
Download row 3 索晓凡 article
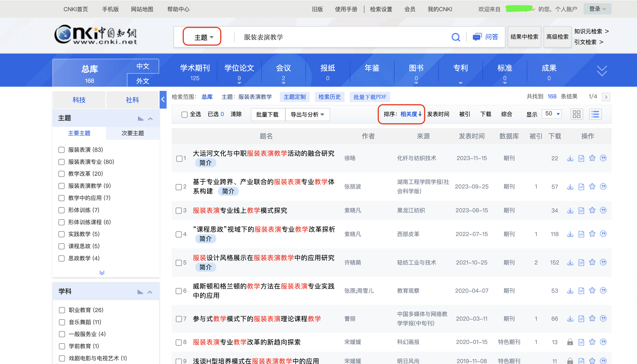click(570, 210)
